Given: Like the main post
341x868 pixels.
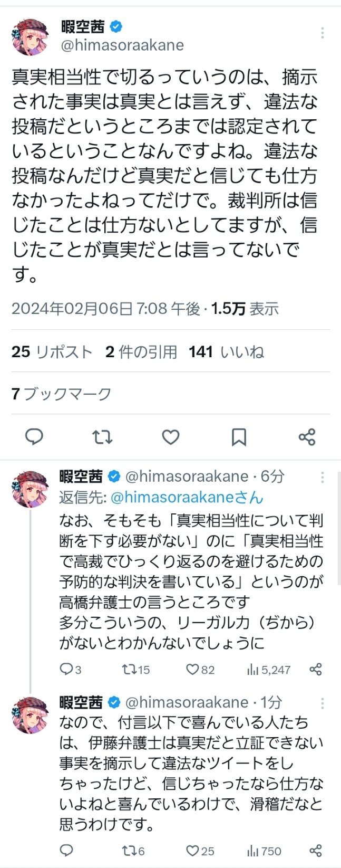Looking at the screenshot, I should [170, 437].
